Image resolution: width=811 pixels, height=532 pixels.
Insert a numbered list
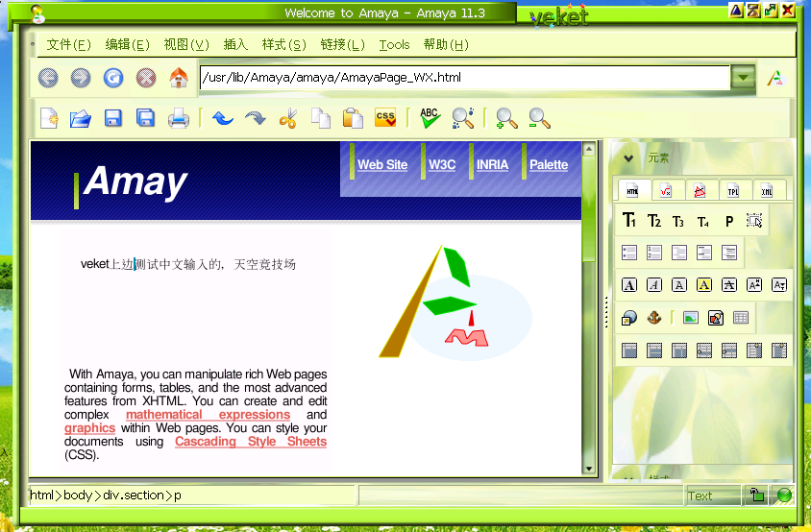click(653, 253)
